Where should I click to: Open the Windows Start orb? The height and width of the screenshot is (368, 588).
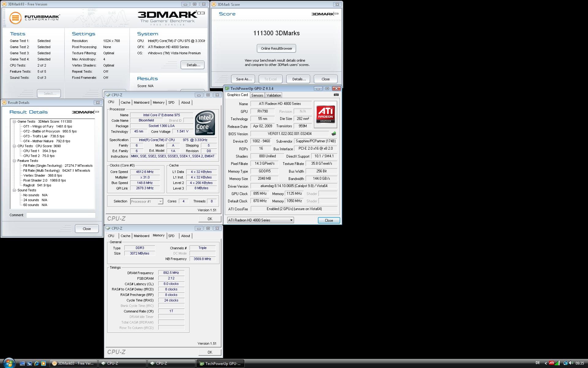[x=8, y=363]
